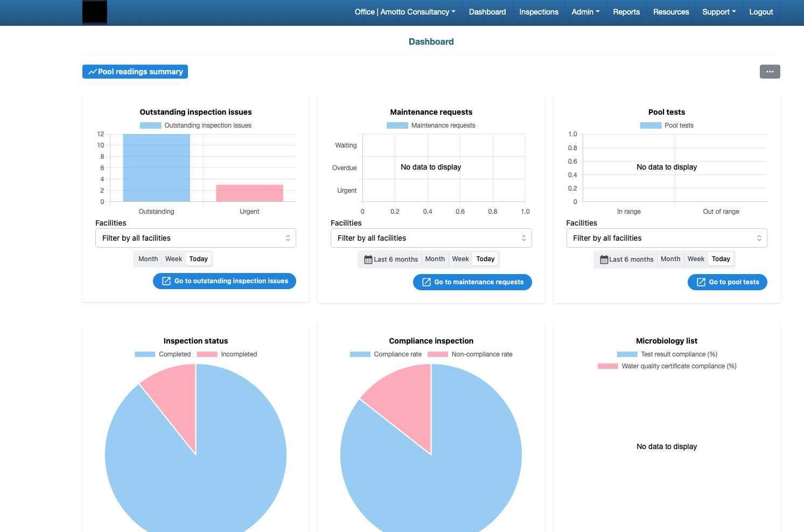The width and height of the screenshot is (804, 532).
Task: Click external-link icon on maintenance requests button
Action: (426, 282)
